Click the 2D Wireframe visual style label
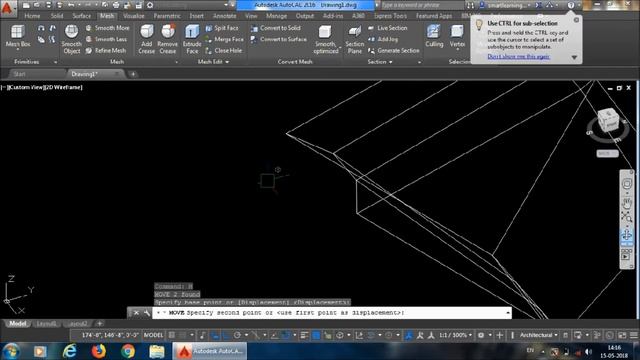Viewport: 640px width, 360px height. pyautogui.click(x=63, y=87)
